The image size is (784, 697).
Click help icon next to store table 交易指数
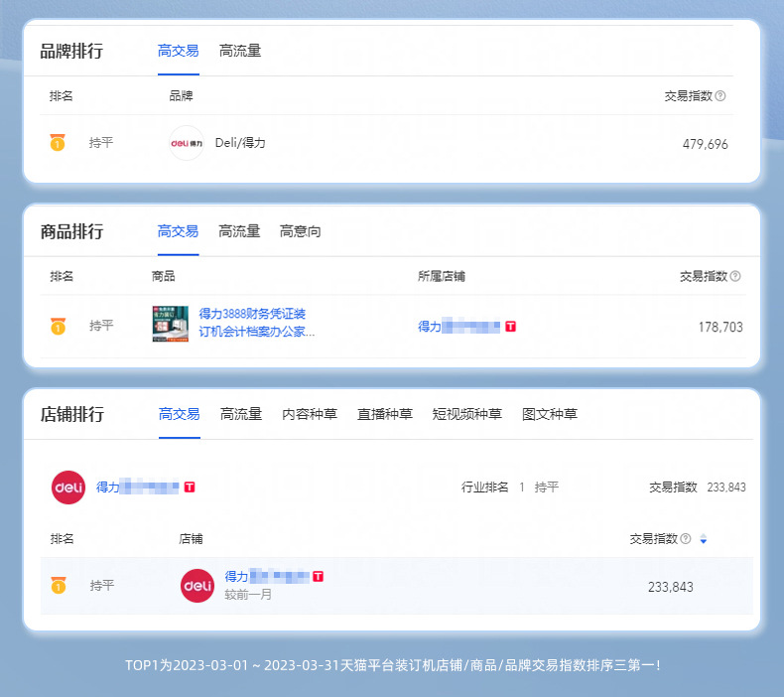(x=686, y=539)
